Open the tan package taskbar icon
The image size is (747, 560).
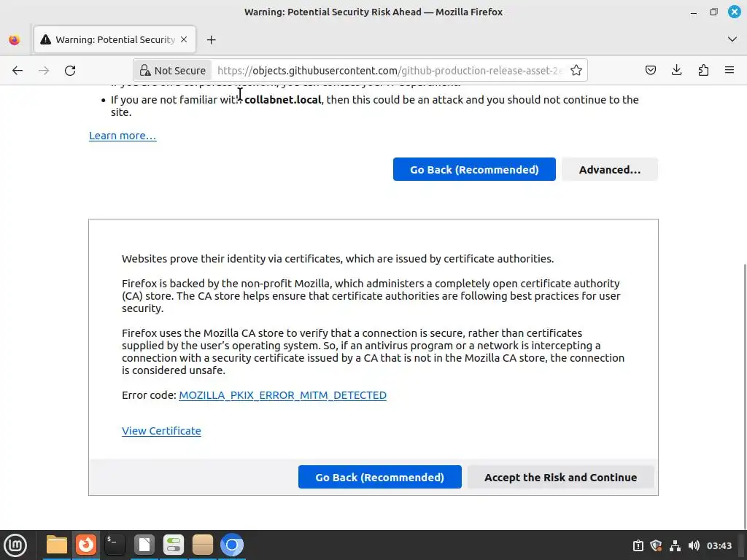coord(203,545)
